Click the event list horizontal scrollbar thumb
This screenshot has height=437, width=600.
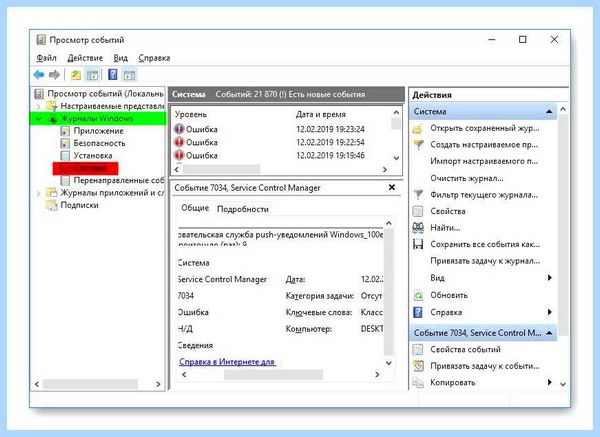point(221,170)
